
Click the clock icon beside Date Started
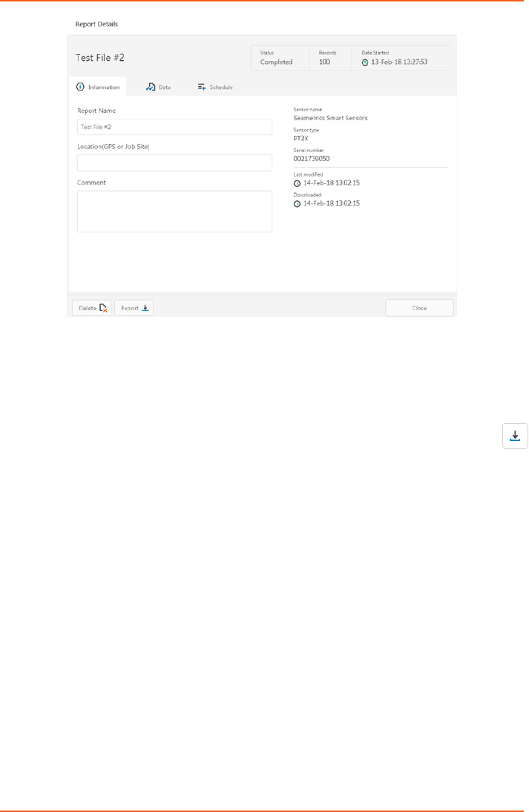(365, 63)
